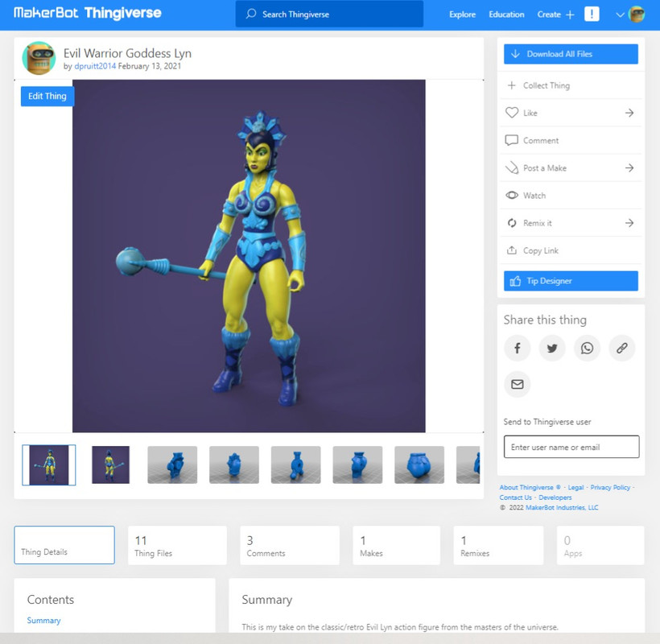The width and height of the screenshot is (660, 644).
Task: Share on Twitter
Action: [552, 348]
